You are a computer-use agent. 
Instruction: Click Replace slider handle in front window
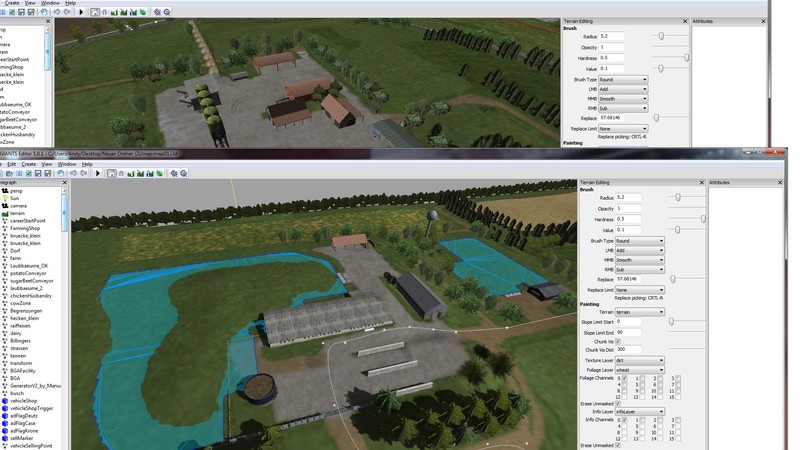tap(673, 279)
